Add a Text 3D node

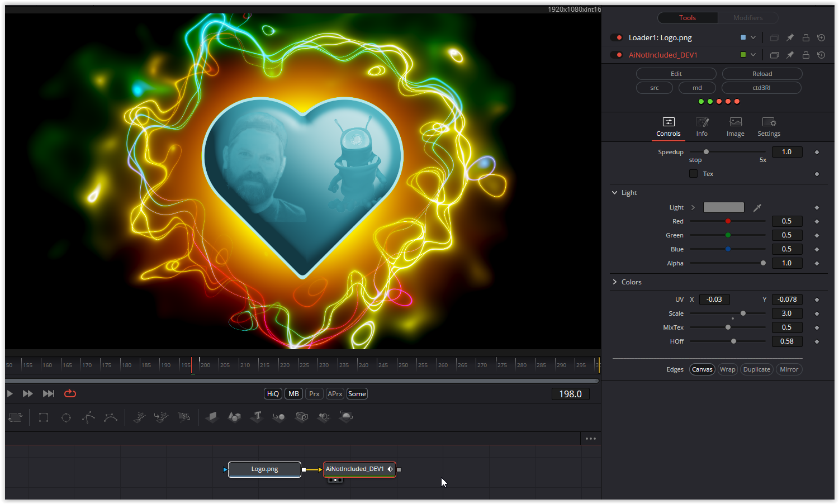tap(257, 416)
